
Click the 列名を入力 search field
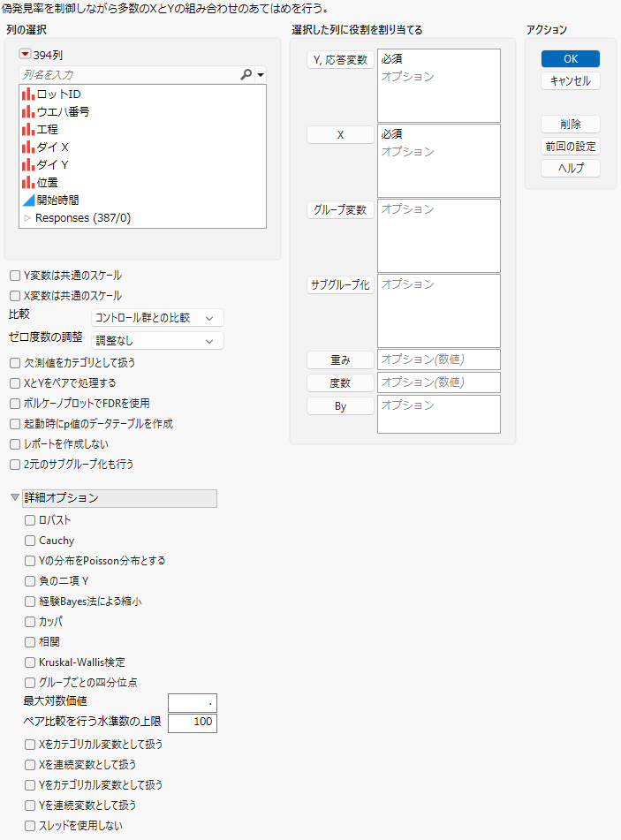click(129, 74)
